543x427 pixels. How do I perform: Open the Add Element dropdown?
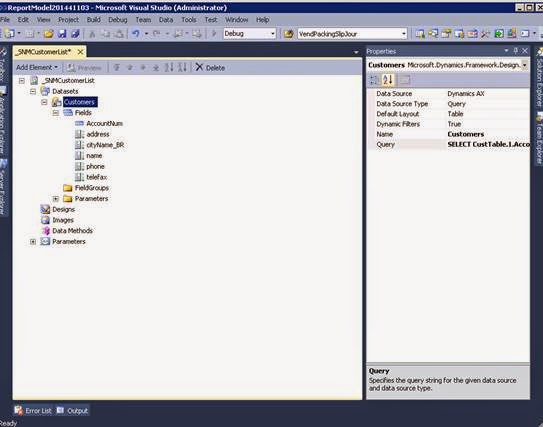pyautogui.click(x=37, y=68)
